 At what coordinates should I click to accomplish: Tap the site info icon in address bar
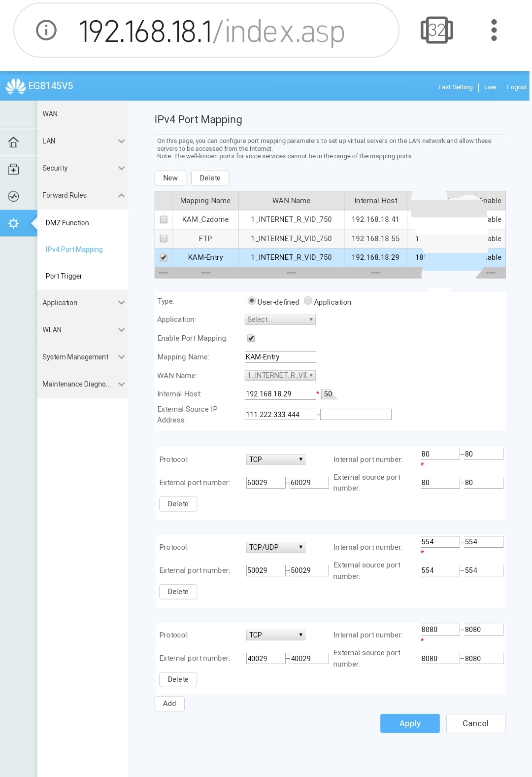pos(46,31)
